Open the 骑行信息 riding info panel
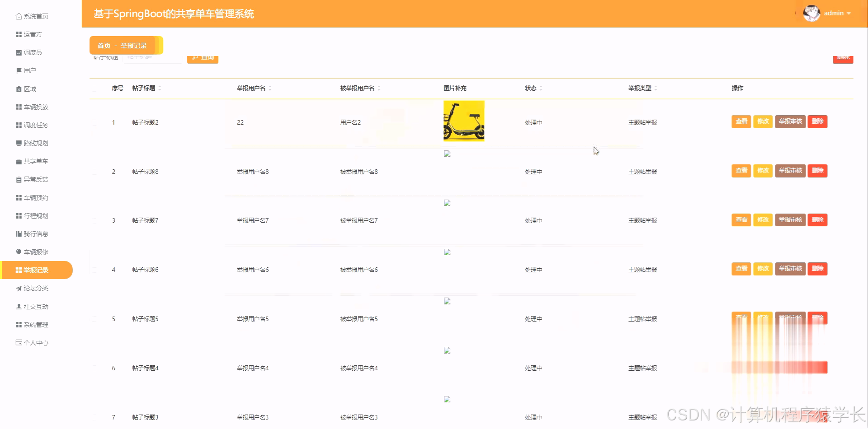This screenshot has height=429, width=868. coord(36,233)
